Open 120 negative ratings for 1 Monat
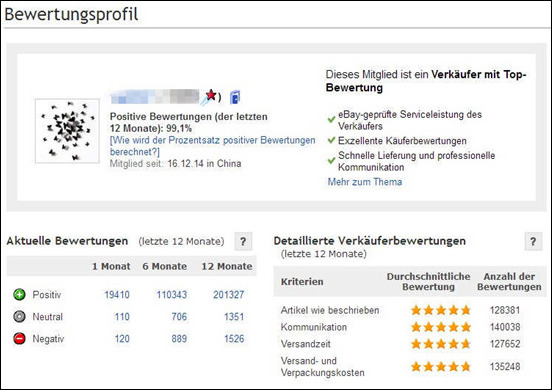The image size is (552, 390). tap(122, 339)
